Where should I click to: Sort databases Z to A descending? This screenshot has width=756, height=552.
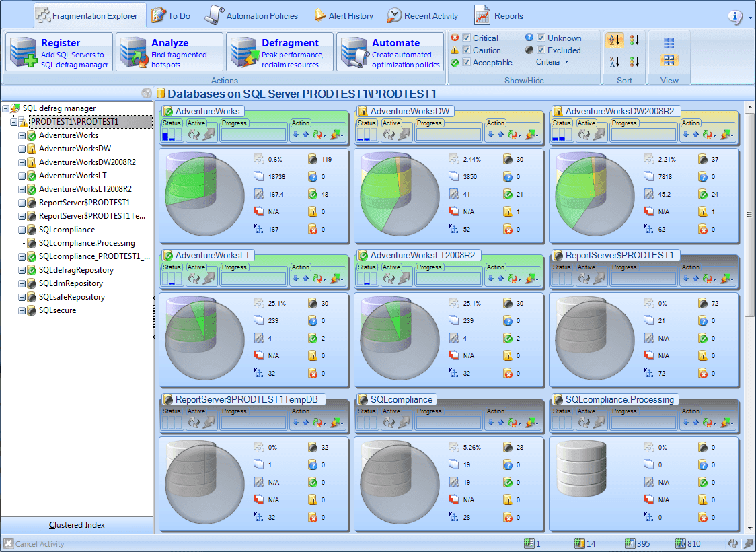[614, 61]
